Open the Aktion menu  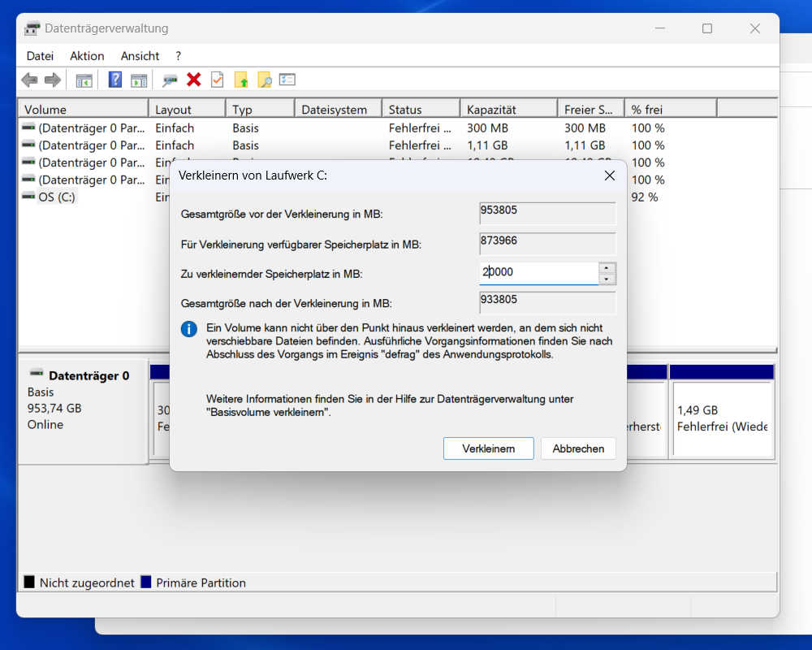click(87, 56)
